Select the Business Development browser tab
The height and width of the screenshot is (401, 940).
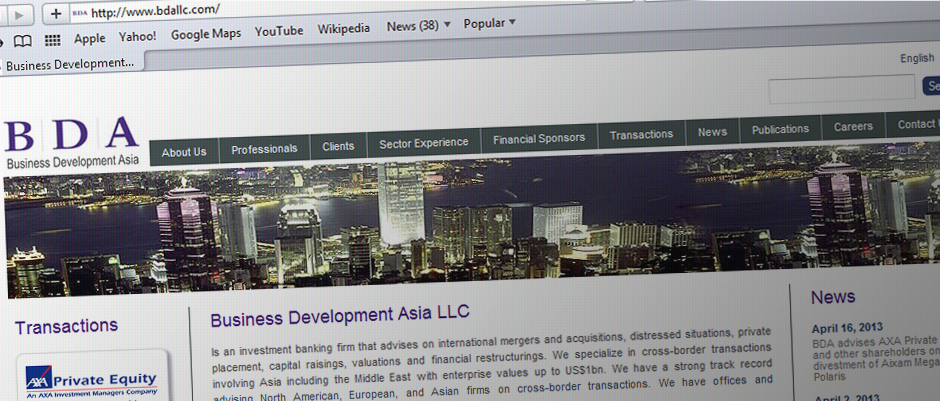click(x=71, y=64)
